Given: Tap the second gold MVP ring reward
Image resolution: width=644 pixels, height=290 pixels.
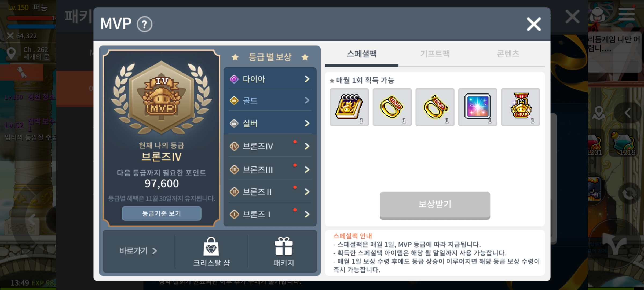Looking at the screenshot, I should (435, 107).
